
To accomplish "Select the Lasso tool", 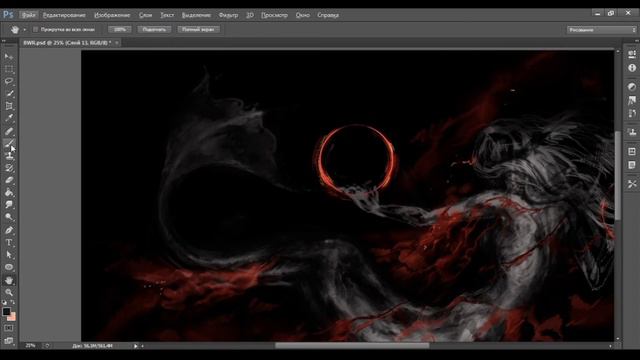I will point(9,81).
